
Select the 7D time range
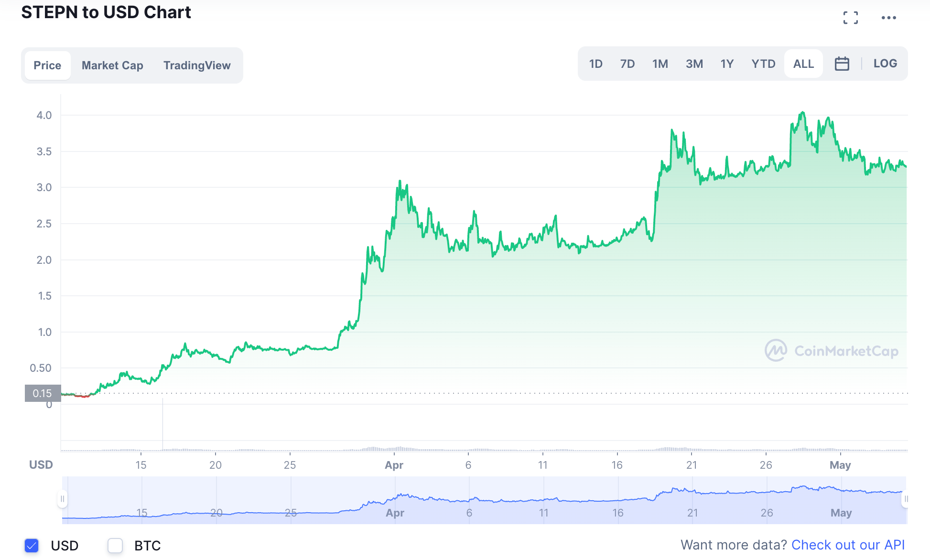627,64
